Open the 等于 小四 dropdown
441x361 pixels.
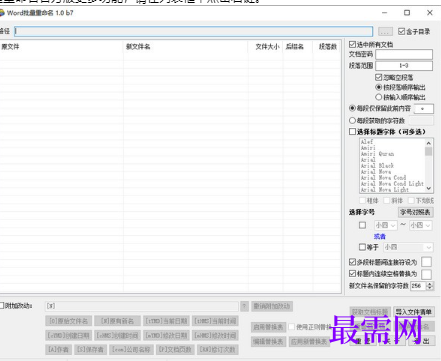point(408,247)
